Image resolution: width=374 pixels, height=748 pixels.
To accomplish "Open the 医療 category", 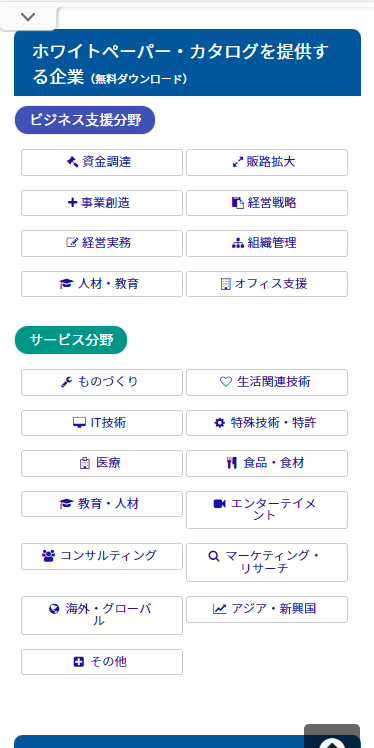I will click(x=102, y=463).
